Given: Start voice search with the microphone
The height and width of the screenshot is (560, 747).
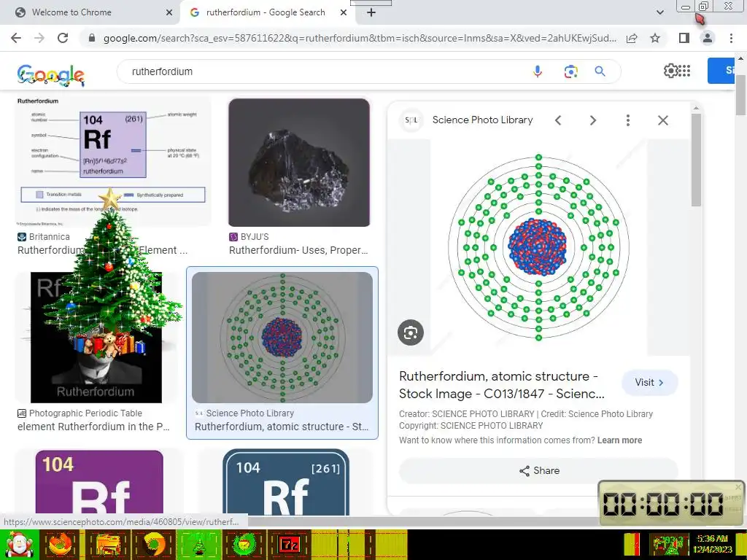Looking at the screenshot, I should point(538,71).
